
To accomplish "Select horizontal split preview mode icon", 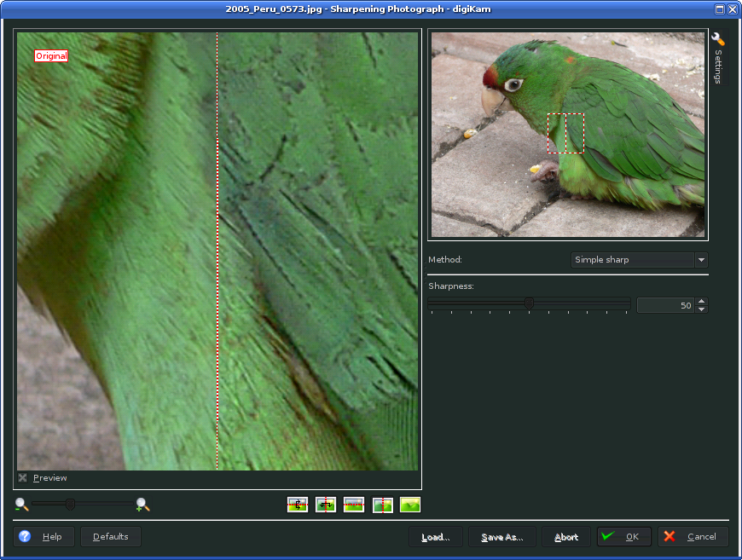I will [x=298, y=505].
